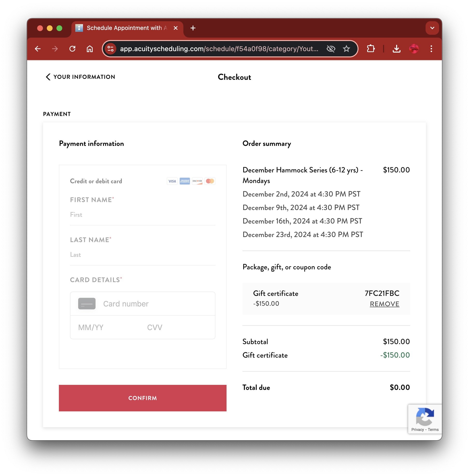This screenshot has width=469, height=476.
Task: Open the browser home page icon
Action: 90,49
